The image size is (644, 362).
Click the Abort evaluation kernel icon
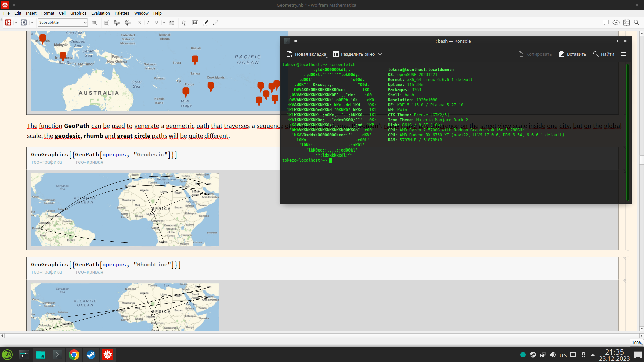click(24, 22)
